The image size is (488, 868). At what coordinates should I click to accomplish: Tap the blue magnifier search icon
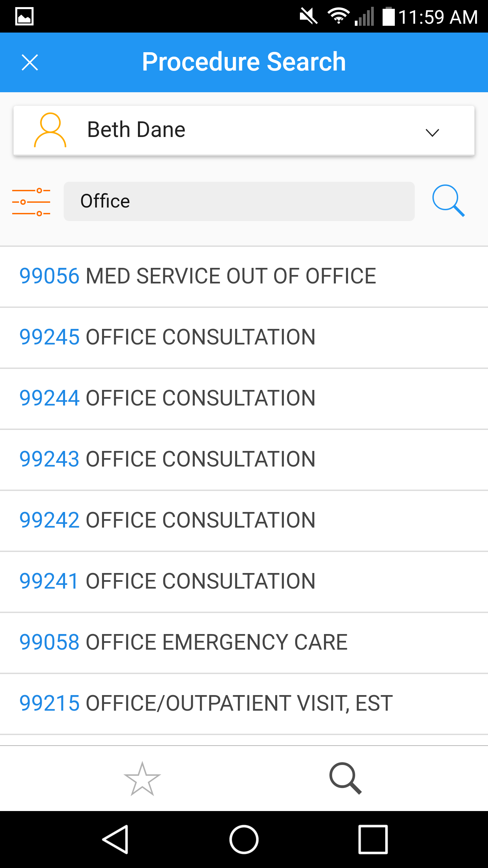pos(448,201)
